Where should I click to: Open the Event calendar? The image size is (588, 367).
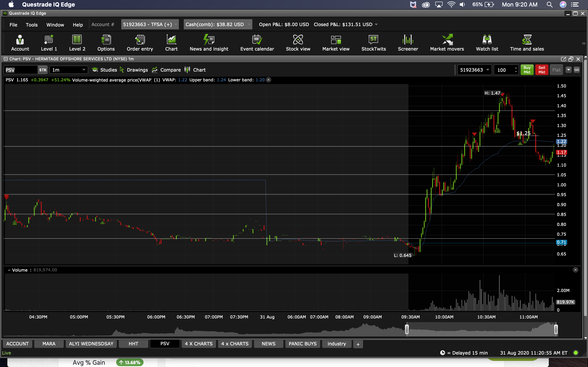pos(257,43)
